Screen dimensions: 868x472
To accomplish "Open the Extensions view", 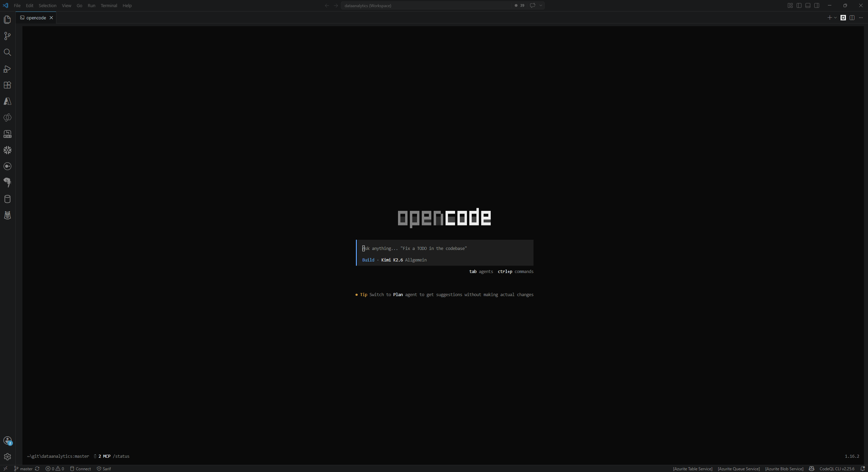I will pos(7,85).
